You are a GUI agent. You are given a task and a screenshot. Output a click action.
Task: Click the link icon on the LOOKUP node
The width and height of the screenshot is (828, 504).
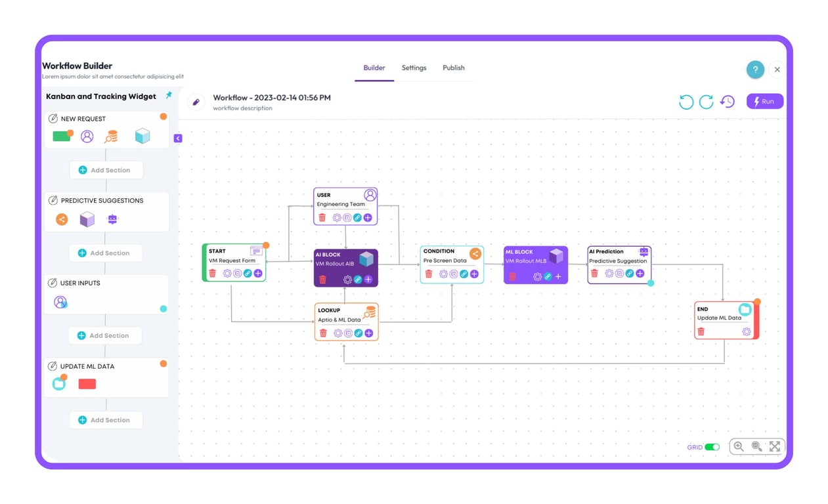[359, 333]
